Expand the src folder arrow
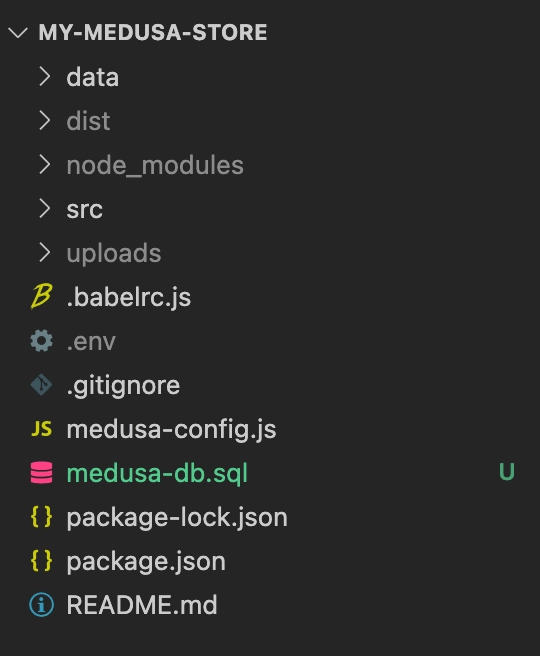This screenshot has width=540, height=656. (44, 209)
